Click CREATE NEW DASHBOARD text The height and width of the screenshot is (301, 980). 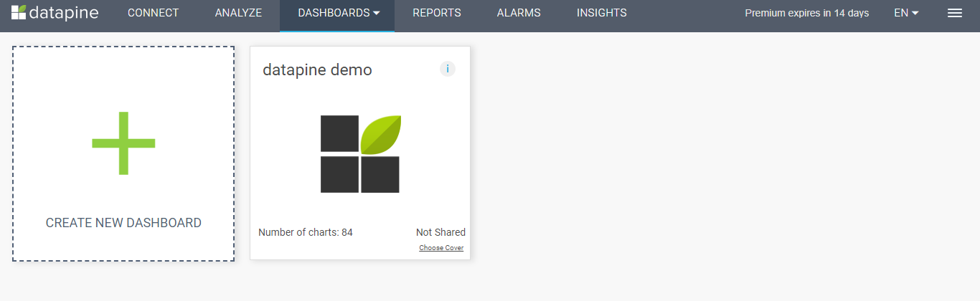[123, 223]
